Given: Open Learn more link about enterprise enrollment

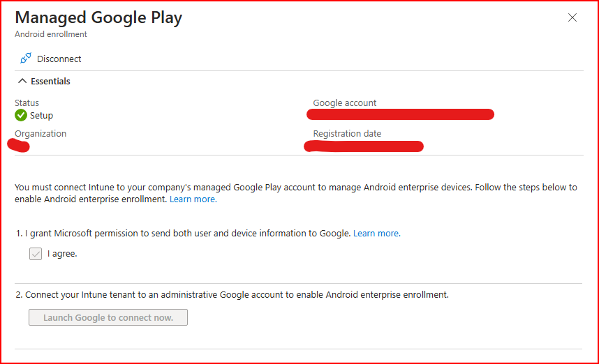Looking at the screenshot, I should 193,199.
